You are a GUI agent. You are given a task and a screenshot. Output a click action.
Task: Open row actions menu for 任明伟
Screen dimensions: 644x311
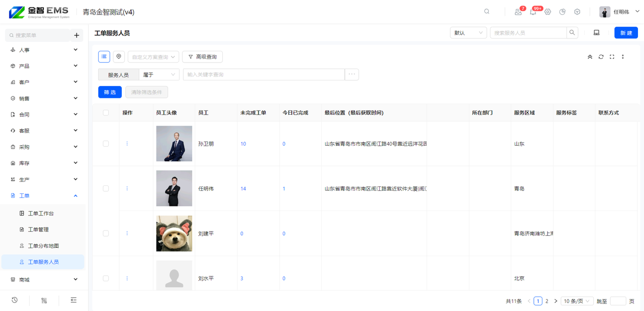[127, 188]
